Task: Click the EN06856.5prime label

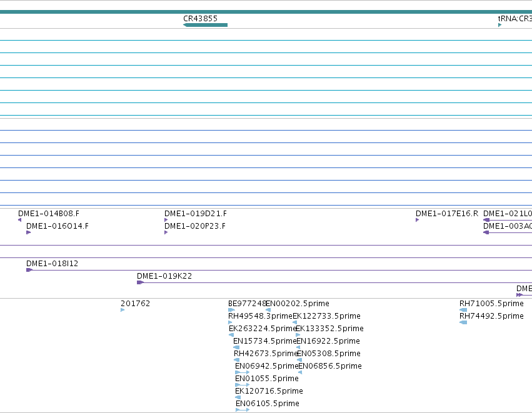Action: pos(330,366)
